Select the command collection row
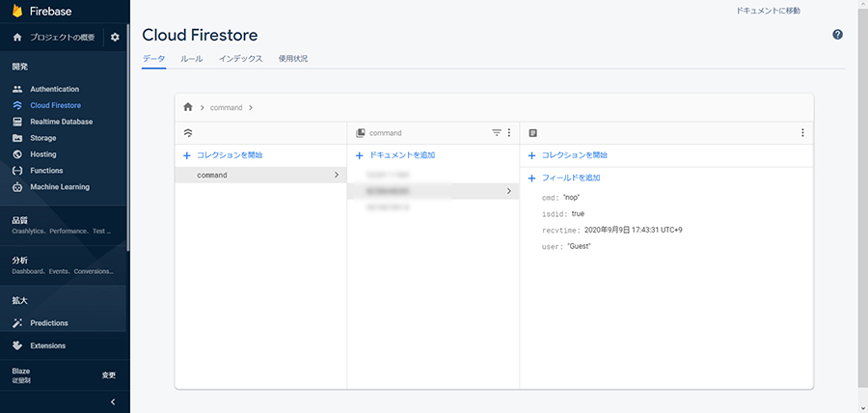Image resolution: width=868 pixels, height=413 pixels. point(260,175)
